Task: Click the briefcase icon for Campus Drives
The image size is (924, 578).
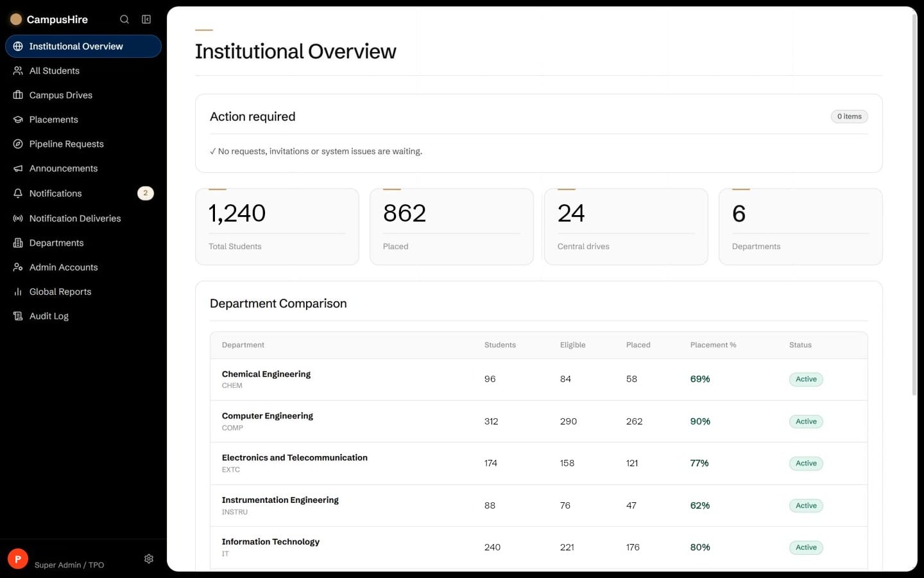Action: (18, 95)
